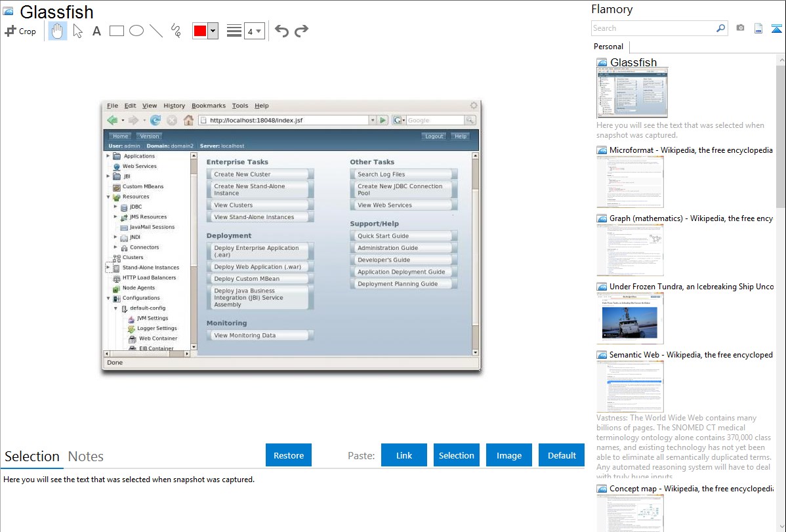Viewport: 786px width, 532px height.
Task: Select the straight line tool
Action: point(156,31)
